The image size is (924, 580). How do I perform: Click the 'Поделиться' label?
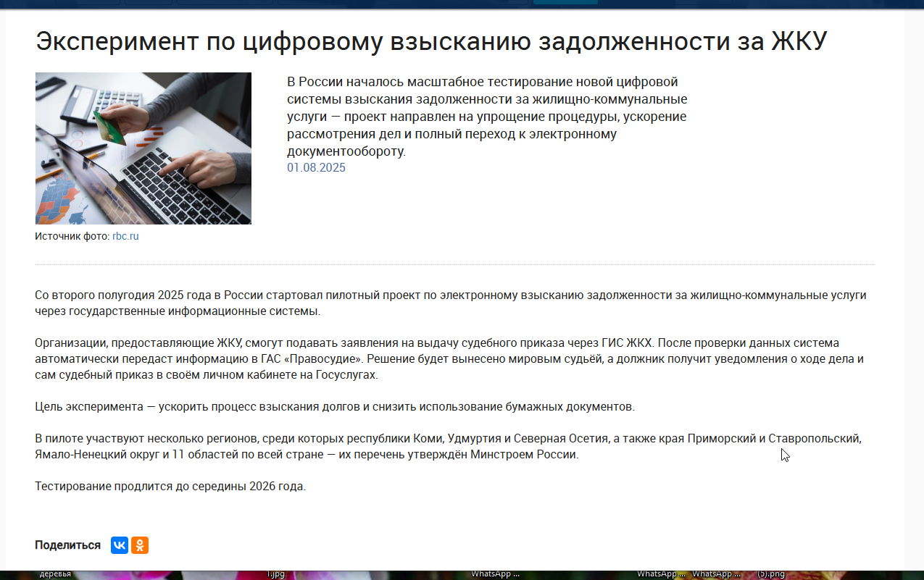67,545
